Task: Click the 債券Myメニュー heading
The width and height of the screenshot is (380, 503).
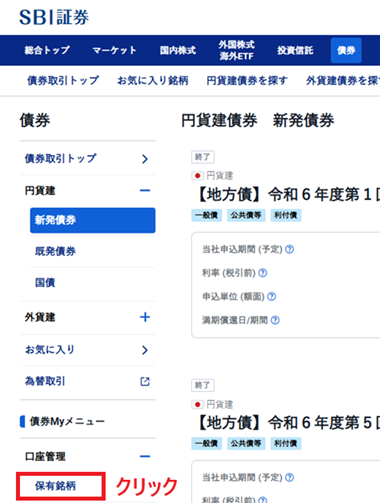Action: 67,421
